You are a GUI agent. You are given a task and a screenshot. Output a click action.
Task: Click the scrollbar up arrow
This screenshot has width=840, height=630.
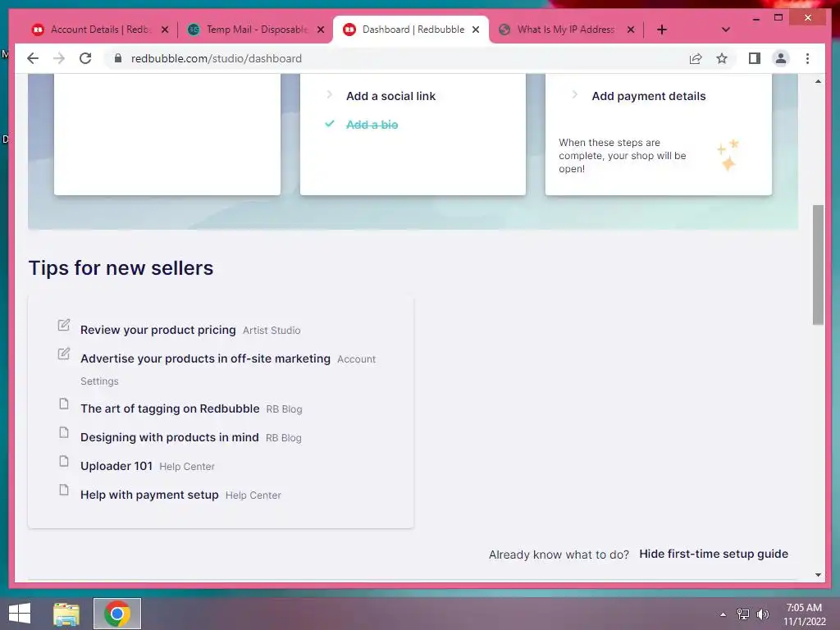(818, 81)
